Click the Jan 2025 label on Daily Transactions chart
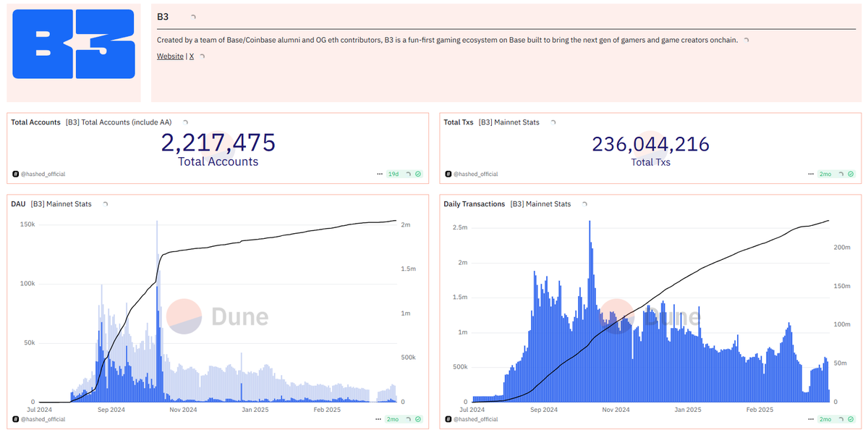The height and width of the screenshot is (438, 868). coord(688,410)
